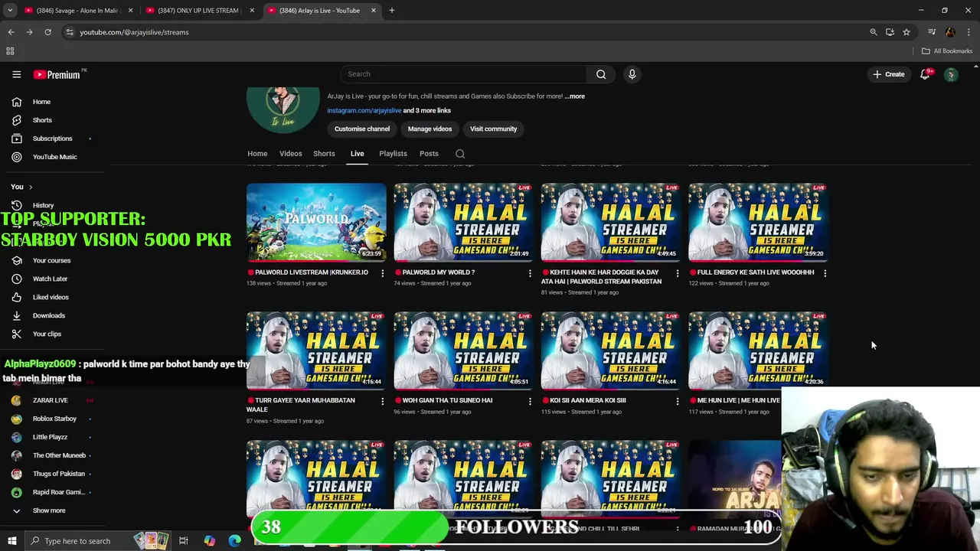This screenshot has width=980, height=551.
Task: Search within channel magnifier icon
Action: pos(460,154)
